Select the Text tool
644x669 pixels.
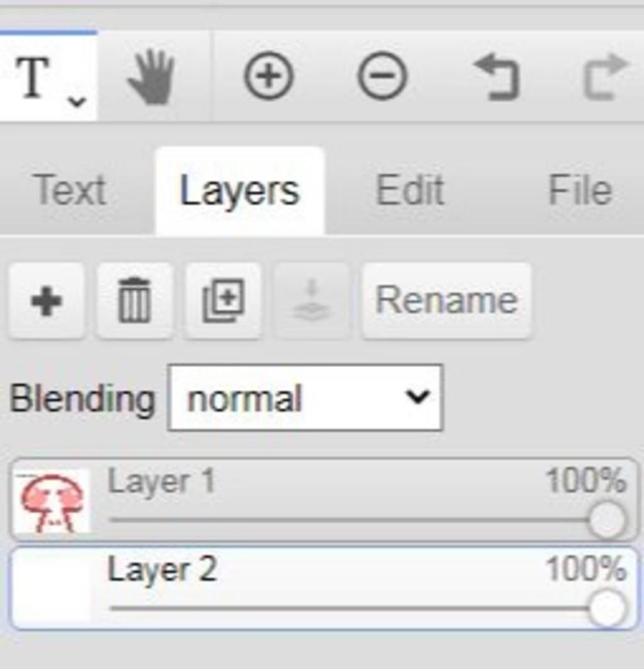pos(33,77)
